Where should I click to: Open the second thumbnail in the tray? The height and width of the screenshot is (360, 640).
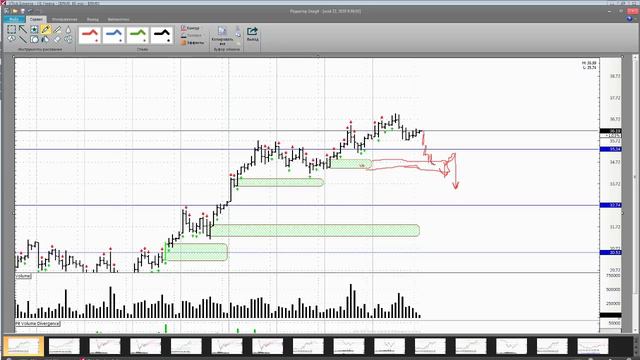click(64, 346)
